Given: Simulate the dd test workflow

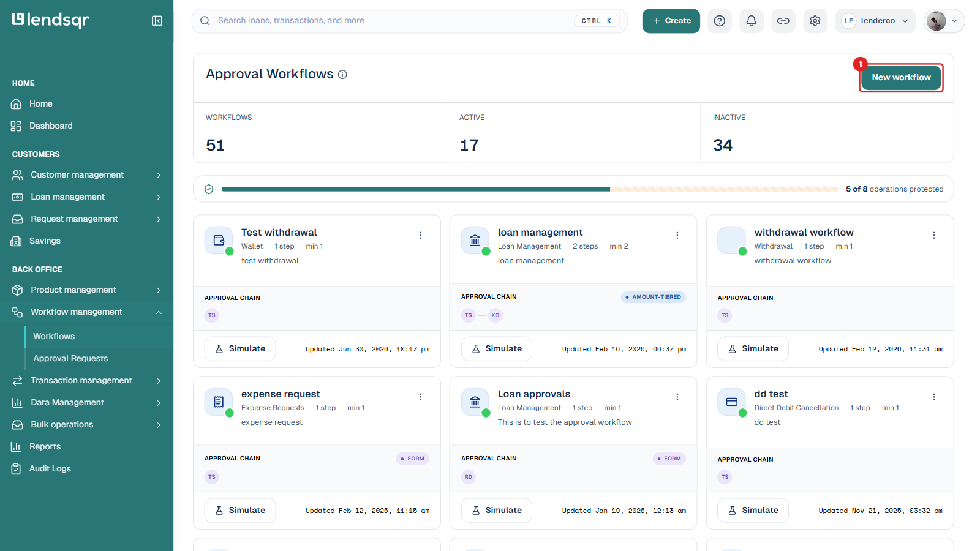Looking at the screenshot, I should (753, 511).
